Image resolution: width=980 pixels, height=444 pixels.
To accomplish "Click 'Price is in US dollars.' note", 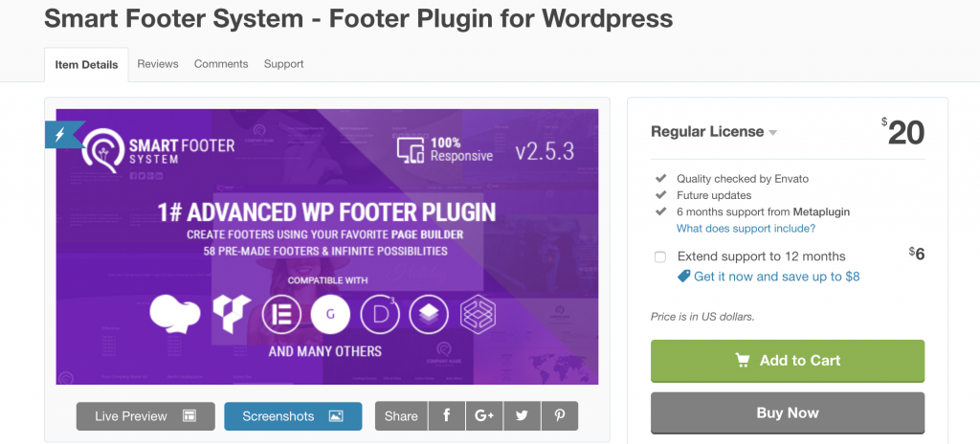I will click(702, 317).
